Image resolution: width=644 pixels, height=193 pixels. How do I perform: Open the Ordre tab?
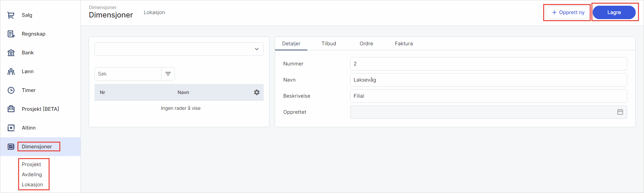pyautogui.click(x=366, y=44)
